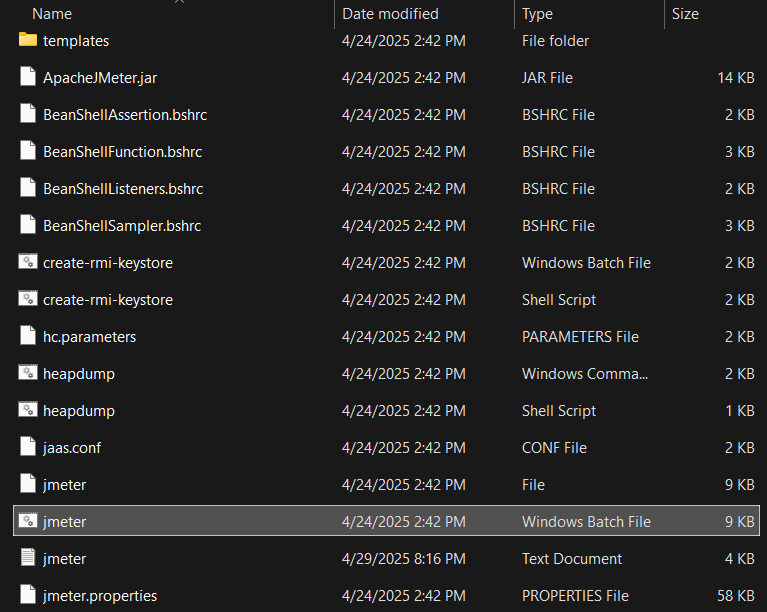Click the ApacheJMeter.jar file icon
The width and height of the screenshot is (767, 612).
(x=28, y=77)
